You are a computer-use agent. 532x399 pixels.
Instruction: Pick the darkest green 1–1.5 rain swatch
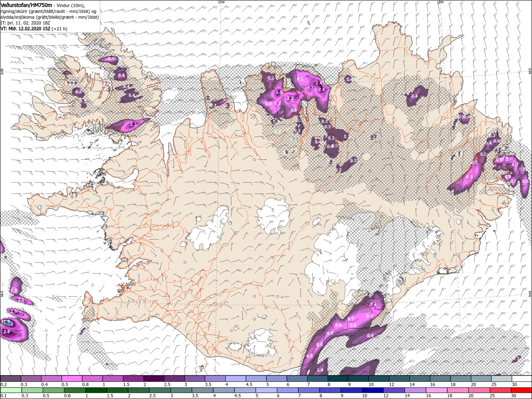tap(96, 390)
